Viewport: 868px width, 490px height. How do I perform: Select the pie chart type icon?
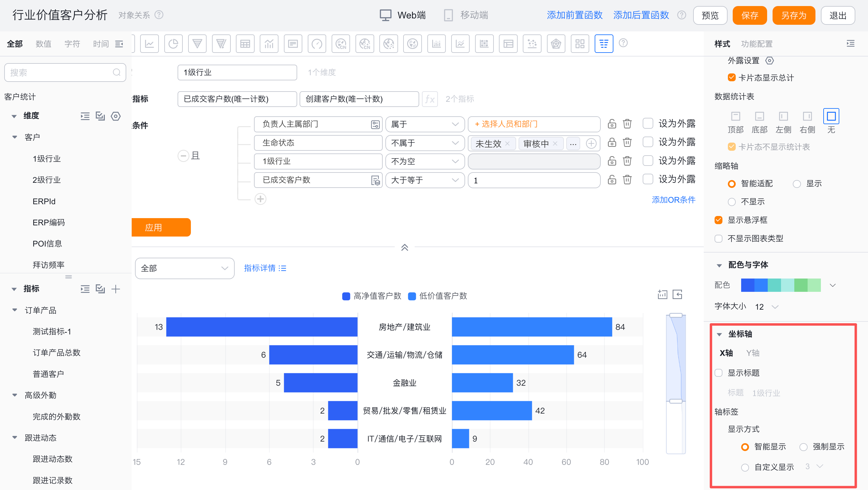pyautogui.click(x=173, y=44)
